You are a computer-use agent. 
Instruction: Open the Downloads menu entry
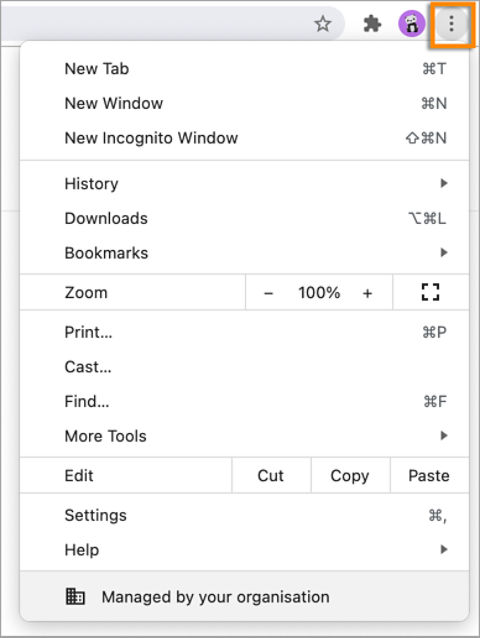[x=244, y=218]
